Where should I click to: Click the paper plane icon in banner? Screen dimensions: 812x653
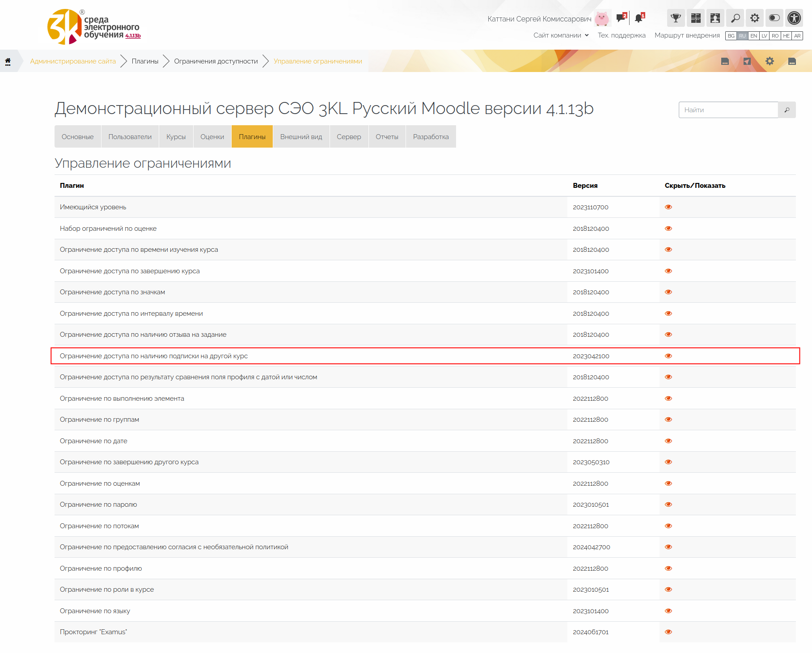click(x=747, y=61)
